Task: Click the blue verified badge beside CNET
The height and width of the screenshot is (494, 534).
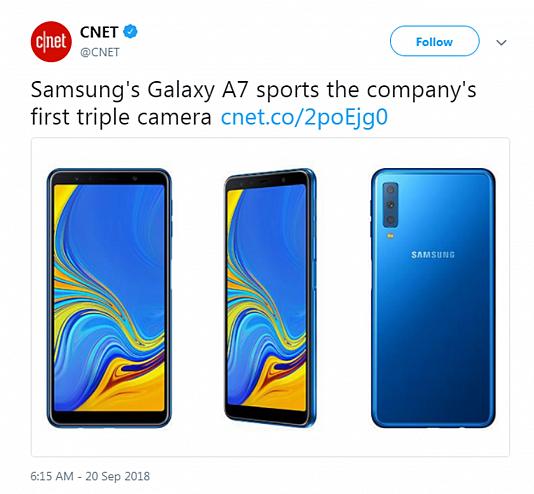Action: pos(130,32)
